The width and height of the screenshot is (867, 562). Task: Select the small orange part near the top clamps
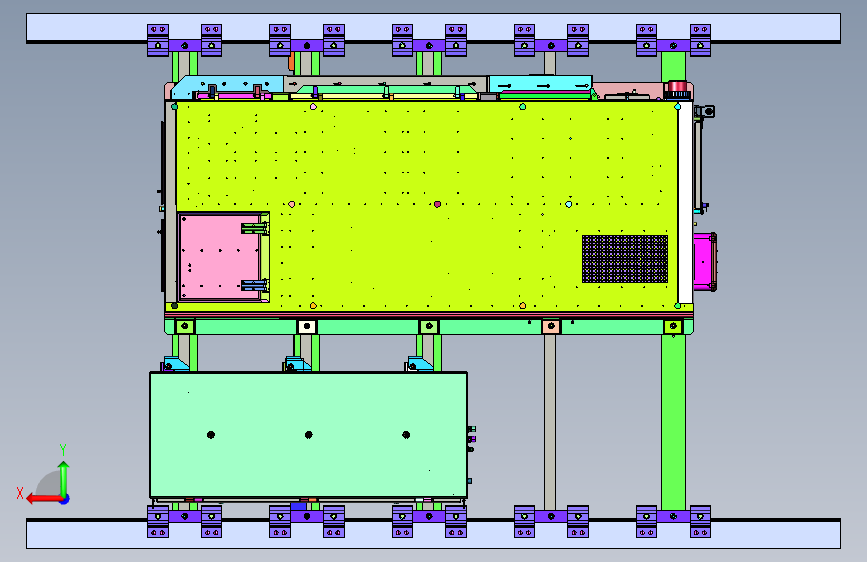(291, 61)
